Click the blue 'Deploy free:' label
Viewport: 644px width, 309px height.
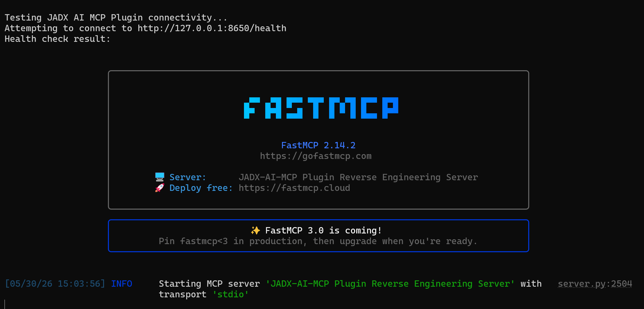[201, 188]
